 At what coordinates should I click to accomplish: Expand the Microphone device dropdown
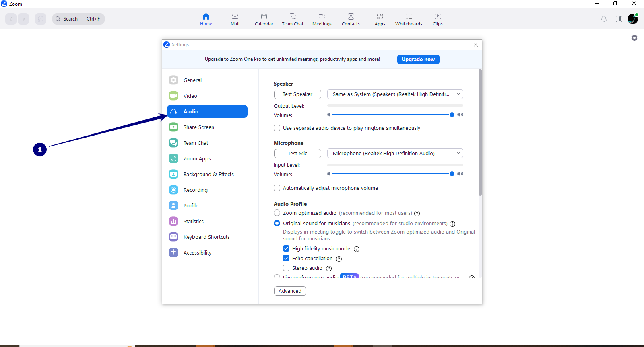point(395,153)
